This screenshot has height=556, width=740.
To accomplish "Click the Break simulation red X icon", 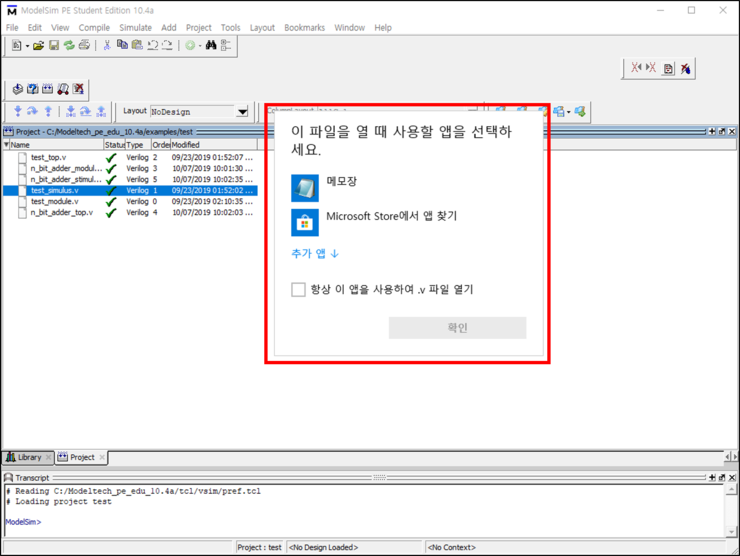I will pos(78,89).
